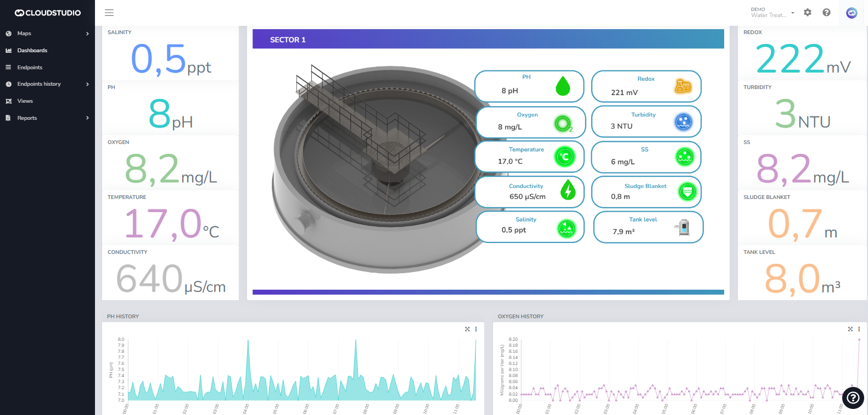Image resolution: width=868 pixels, height=415 pixels.
Task: Click the Oxygen O2 sensor icon
Action: click(x=563, y=123)
